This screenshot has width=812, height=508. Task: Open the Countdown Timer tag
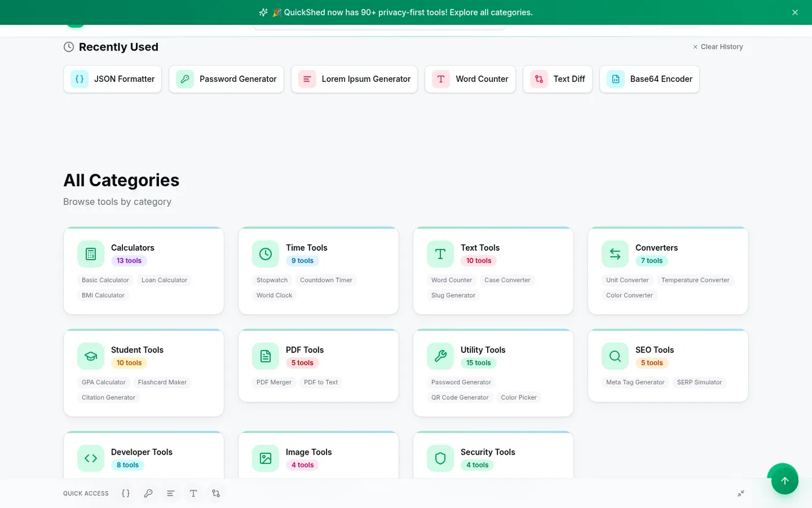326,280
